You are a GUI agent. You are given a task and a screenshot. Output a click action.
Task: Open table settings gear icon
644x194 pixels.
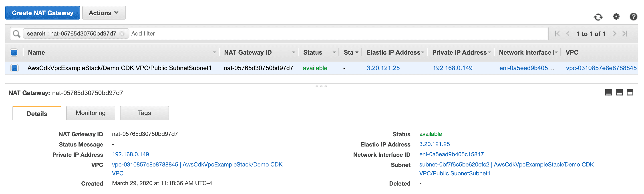click(616, 17)
